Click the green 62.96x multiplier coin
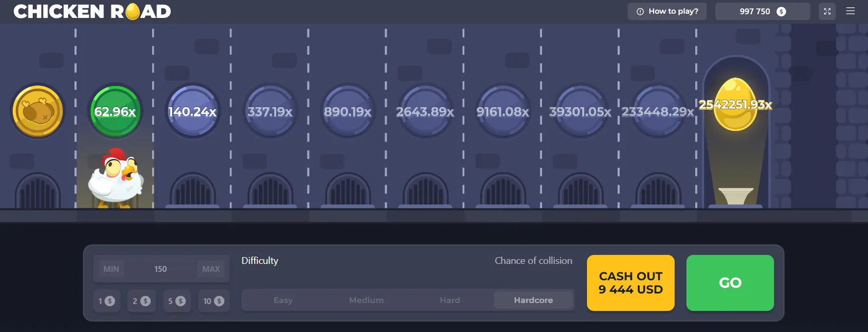 click(x=115, y=111)
